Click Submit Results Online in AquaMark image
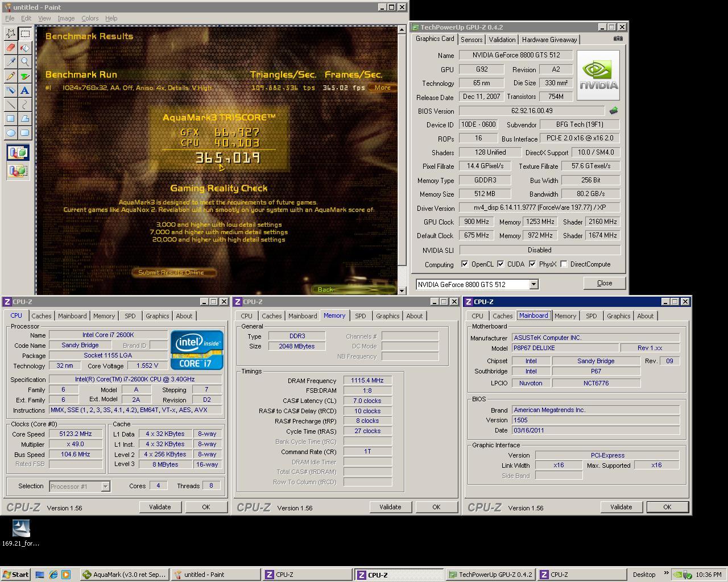Screen dimensions: 728x582 (173, 272)
